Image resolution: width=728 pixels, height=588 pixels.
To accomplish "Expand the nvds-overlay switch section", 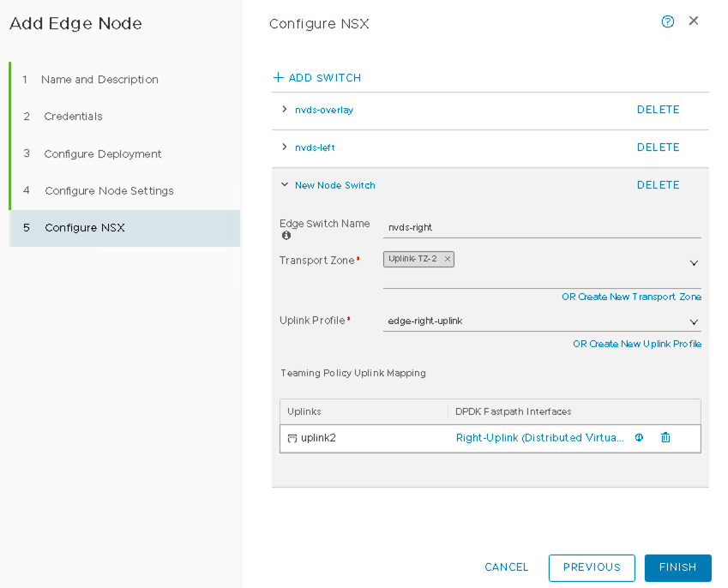I will [285, 110].
